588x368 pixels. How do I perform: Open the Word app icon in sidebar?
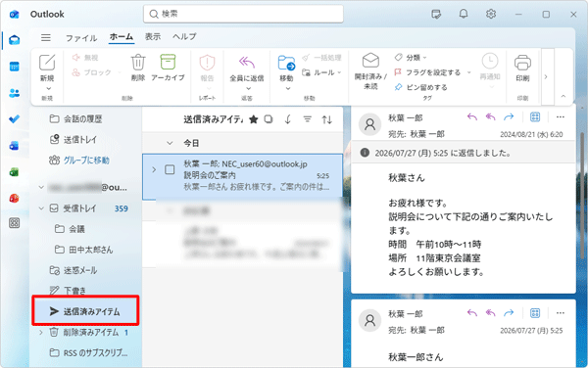point(15,146)
